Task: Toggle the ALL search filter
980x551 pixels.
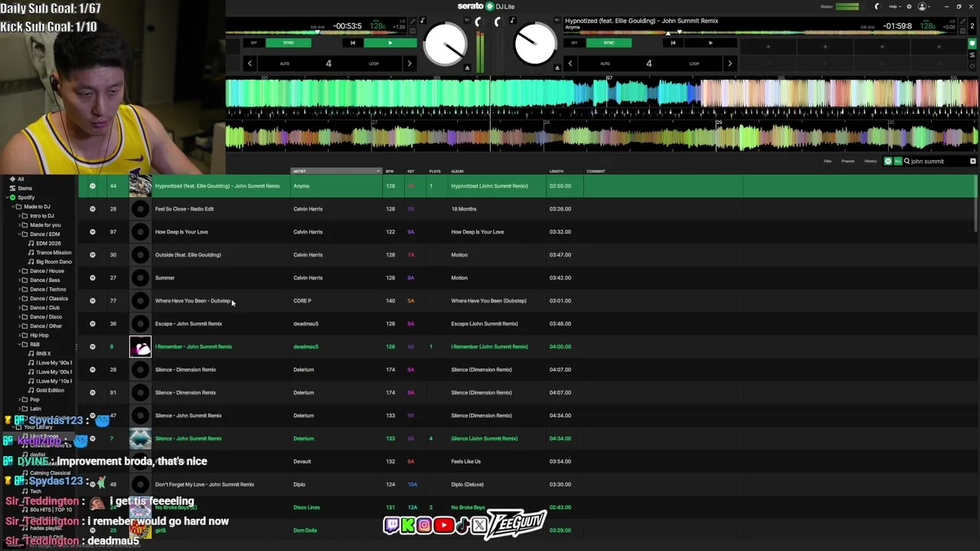Action: point(897,161)
